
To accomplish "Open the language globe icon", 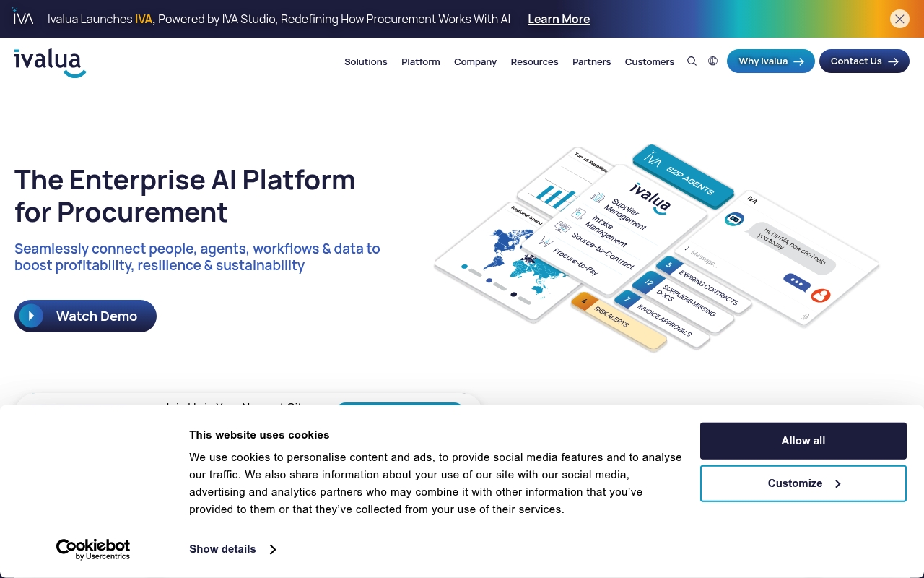I will 712,61.
